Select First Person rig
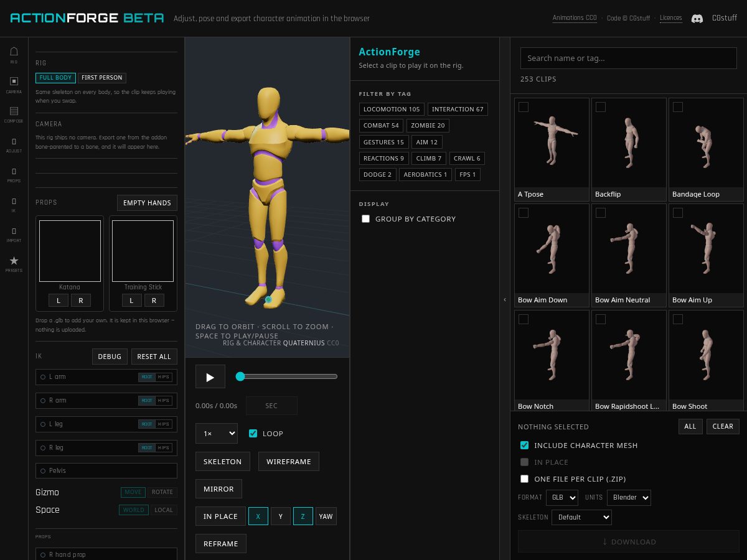This screenshot has height=560, width=747. pos(102,78)
